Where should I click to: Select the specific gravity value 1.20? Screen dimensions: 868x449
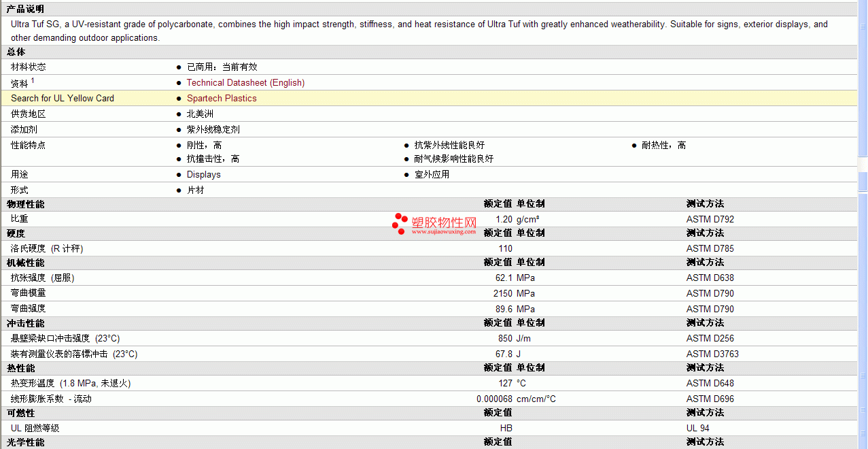pos(504,219)
